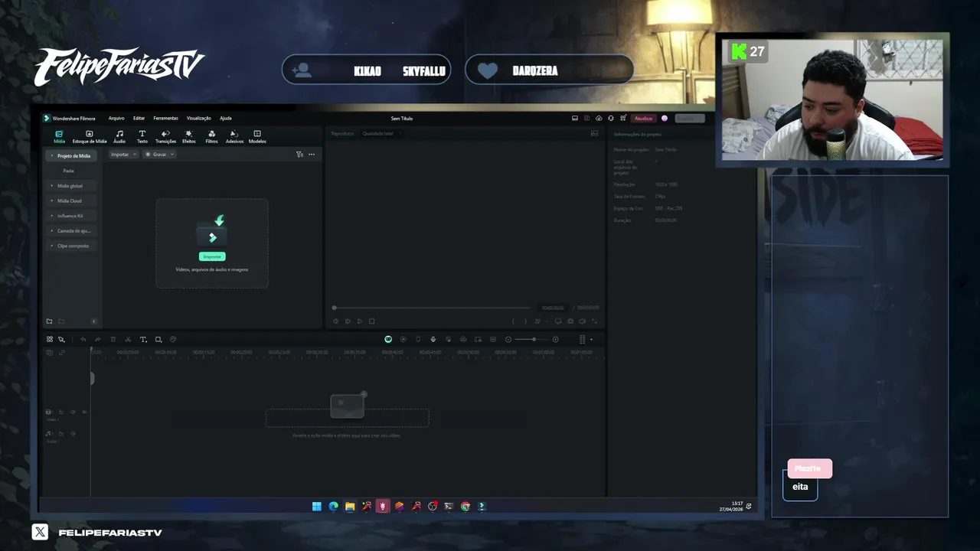Screen dimensions: 980x551
Task: Open the Importar dropdown
Action: point(123,155)
